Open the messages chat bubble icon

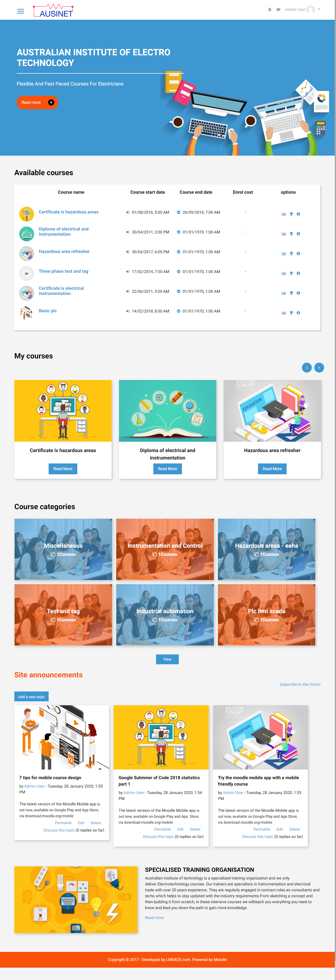click(278, 9)
